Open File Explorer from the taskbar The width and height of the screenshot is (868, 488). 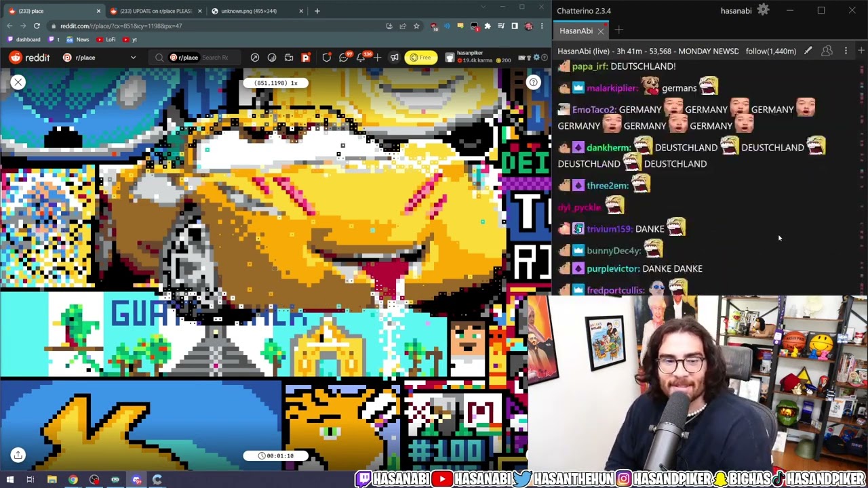pos(52,480)
